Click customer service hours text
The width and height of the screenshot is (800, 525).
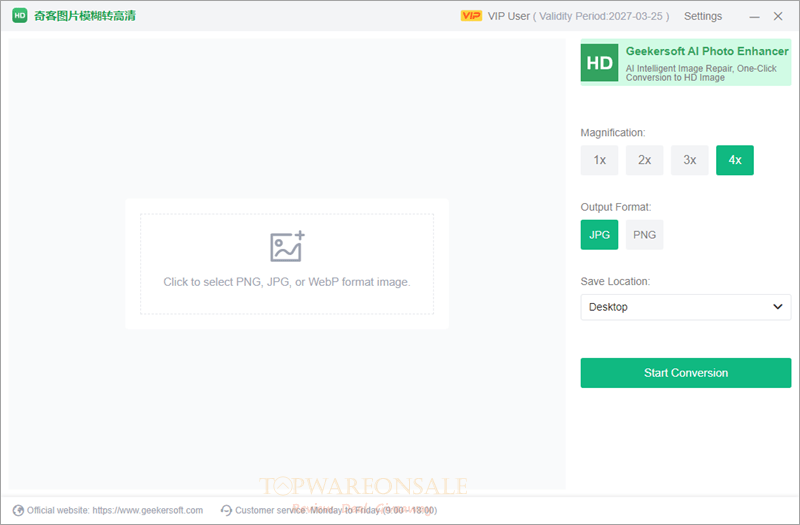click(x=336, y=510)
